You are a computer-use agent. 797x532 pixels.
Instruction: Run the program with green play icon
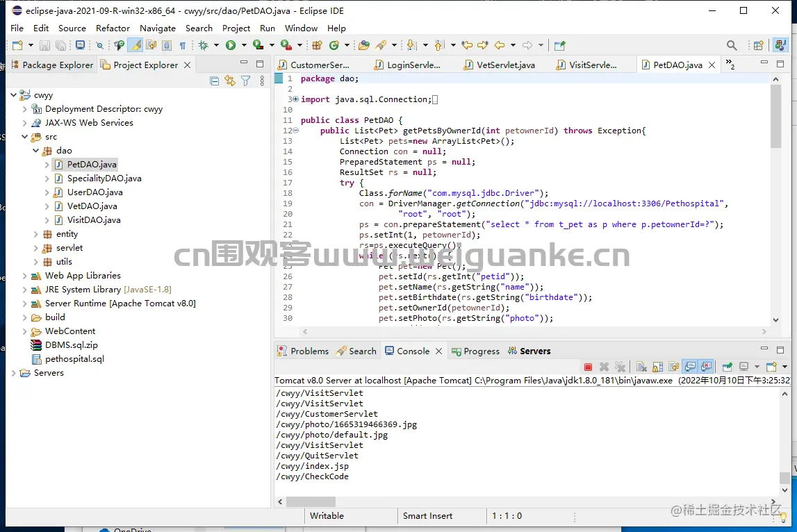(231, 46)
